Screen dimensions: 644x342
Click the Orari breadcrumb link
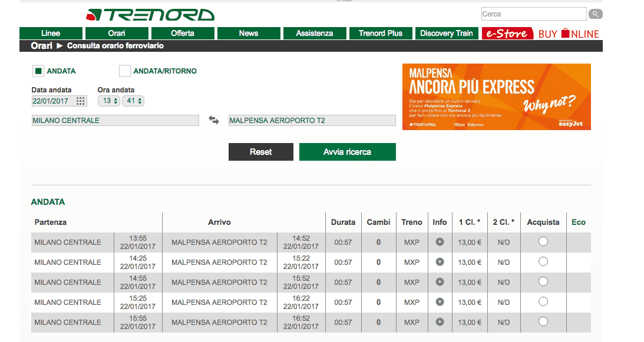tap(41, 45)
